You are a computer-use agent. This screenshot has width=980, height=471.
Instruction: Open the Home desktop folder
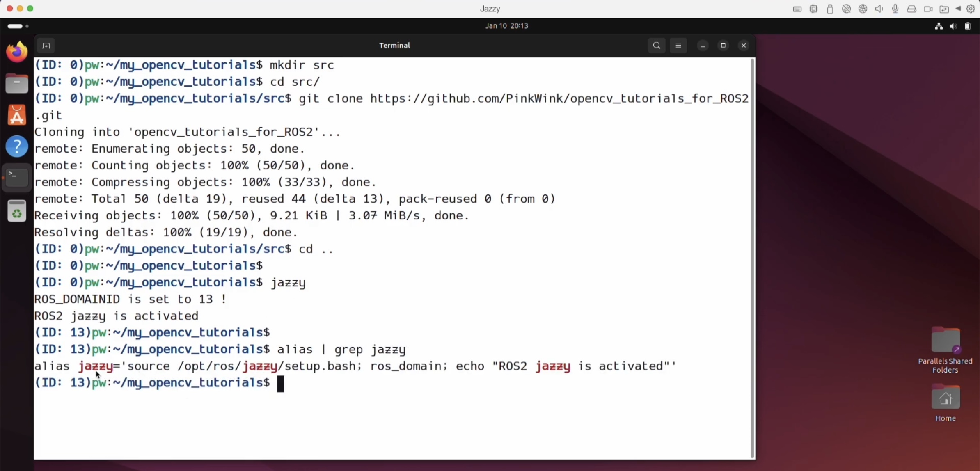(x=945, y=398)
